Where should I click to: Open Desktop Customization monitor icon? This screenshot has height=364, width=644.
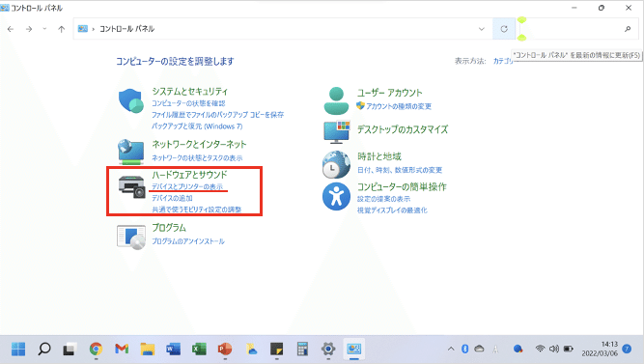click(x=337, y=132)
